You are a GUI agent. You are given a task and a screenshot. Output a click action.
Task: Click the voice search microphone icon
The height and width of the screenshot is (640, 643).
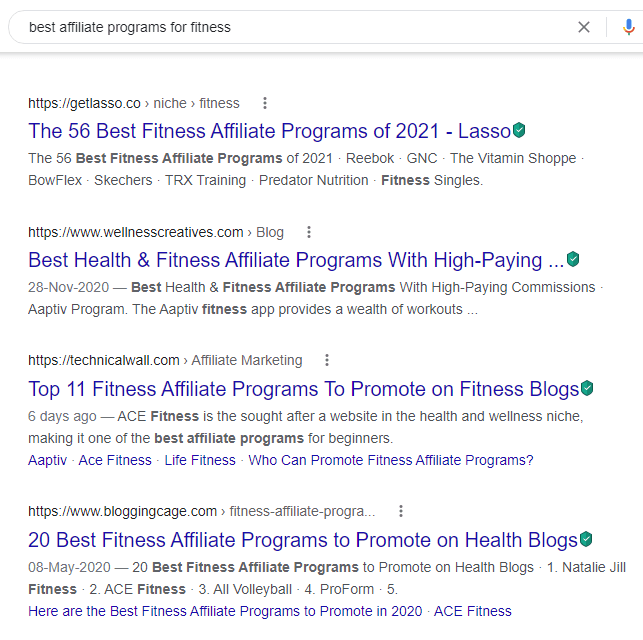click(x=629, y=27)
